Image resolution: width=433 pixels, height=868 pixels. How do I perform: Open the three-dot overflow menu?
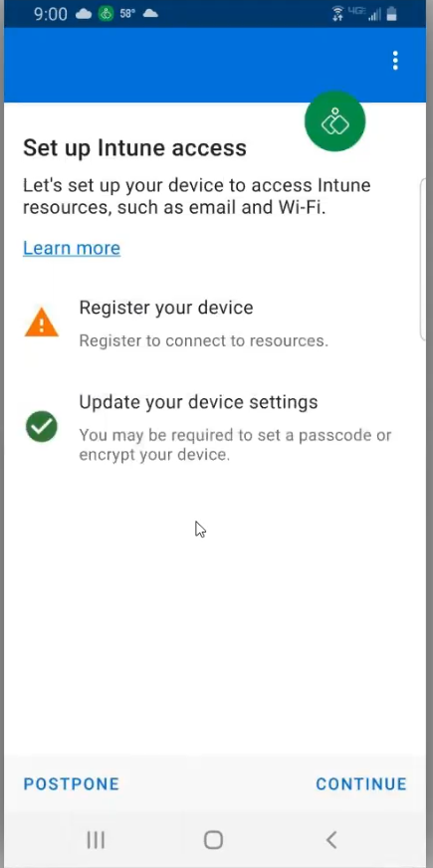(395, 61)
